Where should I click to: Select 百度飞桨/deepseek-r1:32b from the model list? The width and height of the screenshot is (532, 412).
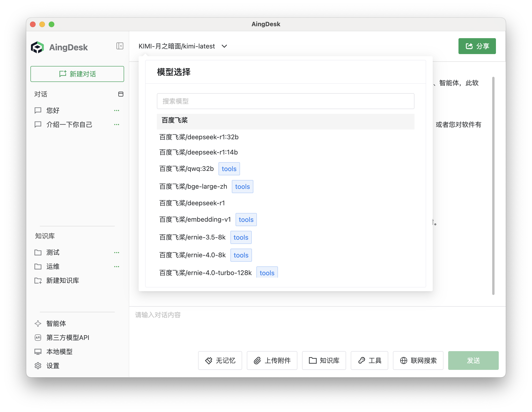(x=199, y=137)
